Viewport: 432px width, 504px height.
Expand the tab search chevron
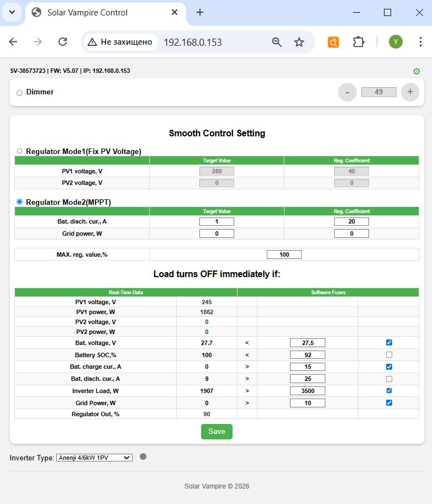(x=12, y=12)
